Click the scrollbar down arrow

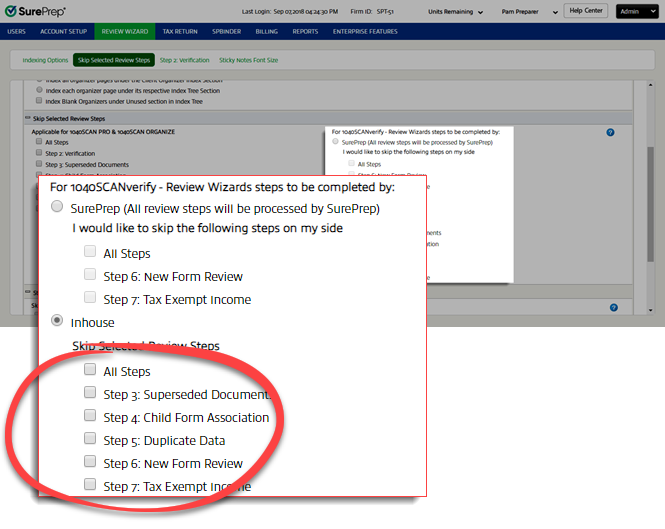click(x=650, y=310)
